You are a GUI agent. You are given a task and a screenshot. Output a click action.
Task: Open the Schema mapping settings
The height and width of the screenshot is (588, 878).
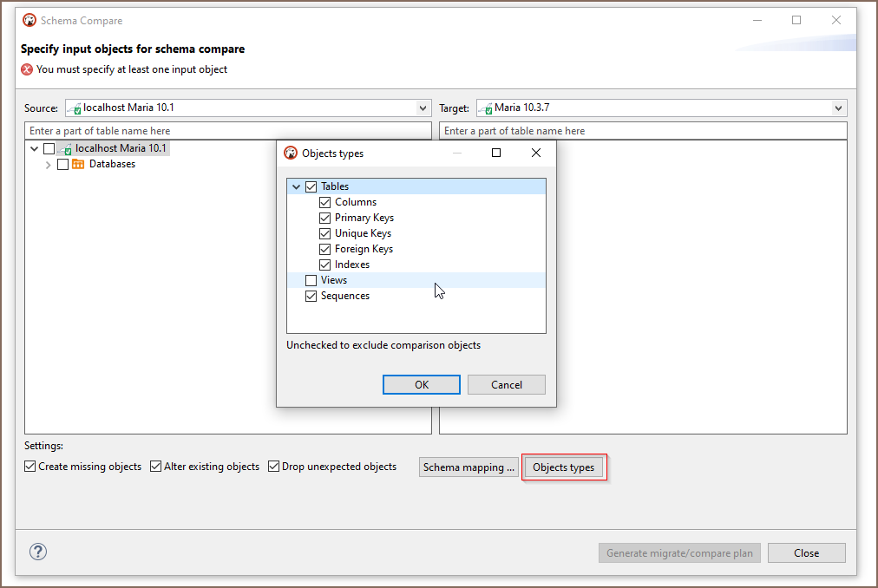coord(468,467)
